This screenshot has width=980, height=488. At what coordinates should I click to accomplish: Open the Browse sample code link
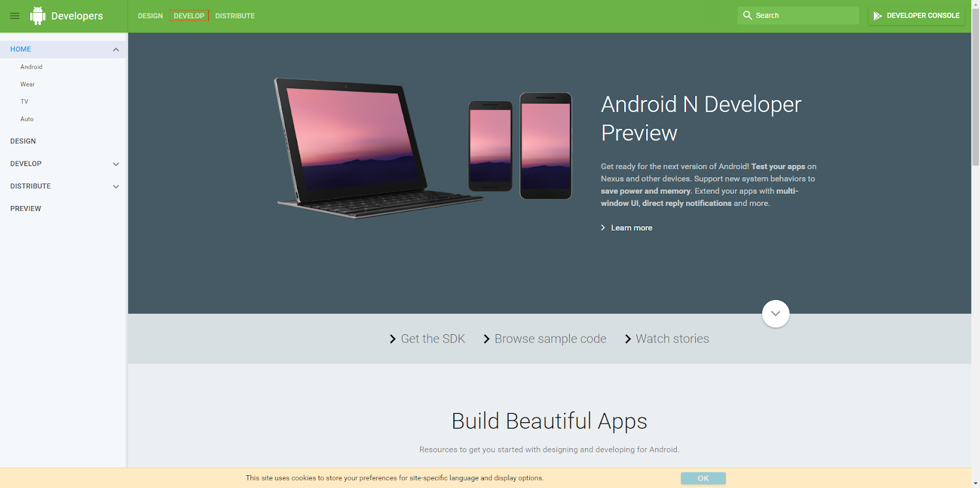(x=551, y=339)
